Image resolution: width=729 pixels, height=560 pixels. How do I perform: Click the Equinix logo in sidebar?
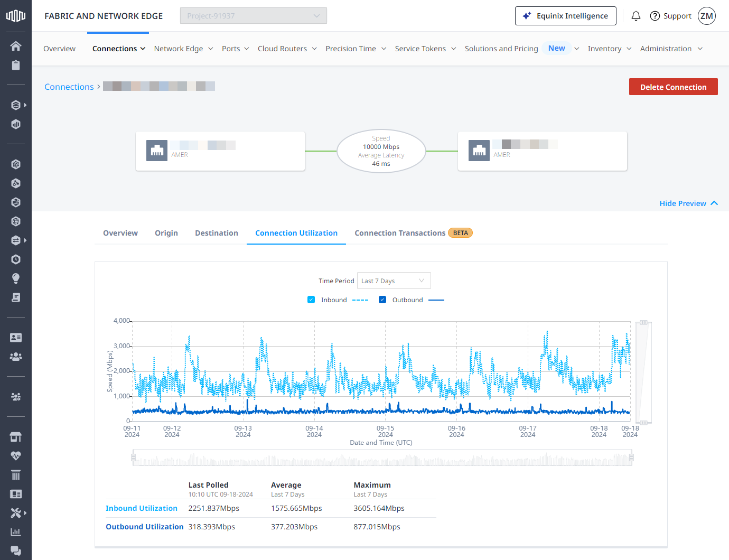(16, 16)
